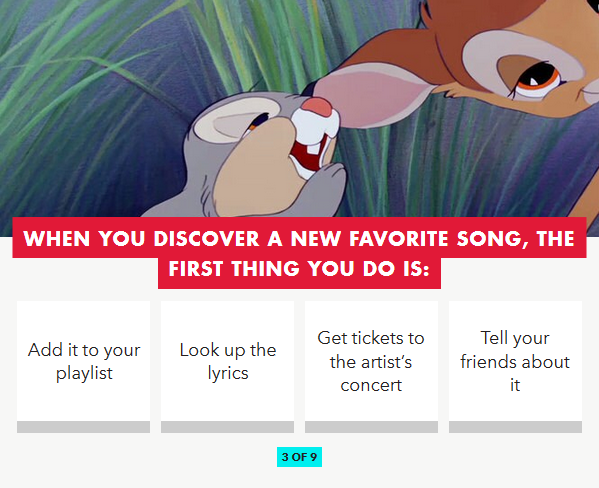Click gray bar under 'Tell your friends' card

[515, 427]
